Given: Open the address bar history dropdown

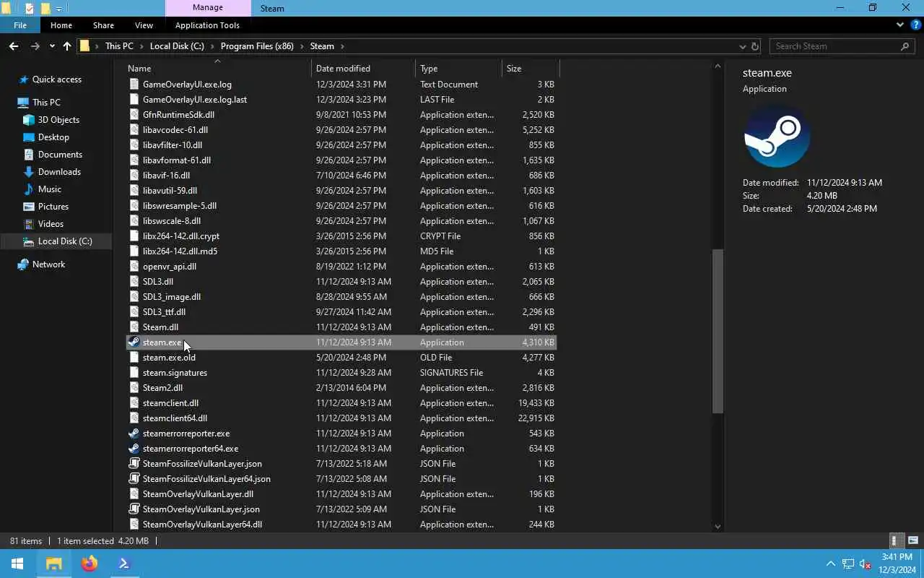Looking at the screenshot, I should point(742,46).
